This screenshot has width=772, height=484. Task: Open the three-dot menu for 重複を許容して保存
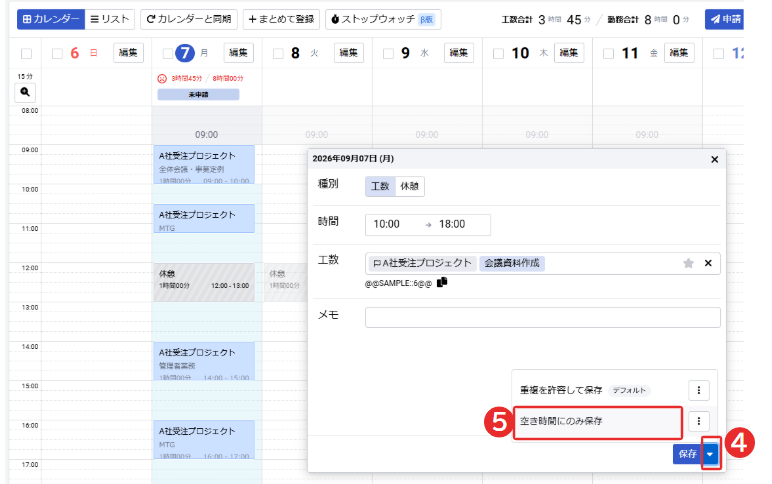(x=699, y=390)
